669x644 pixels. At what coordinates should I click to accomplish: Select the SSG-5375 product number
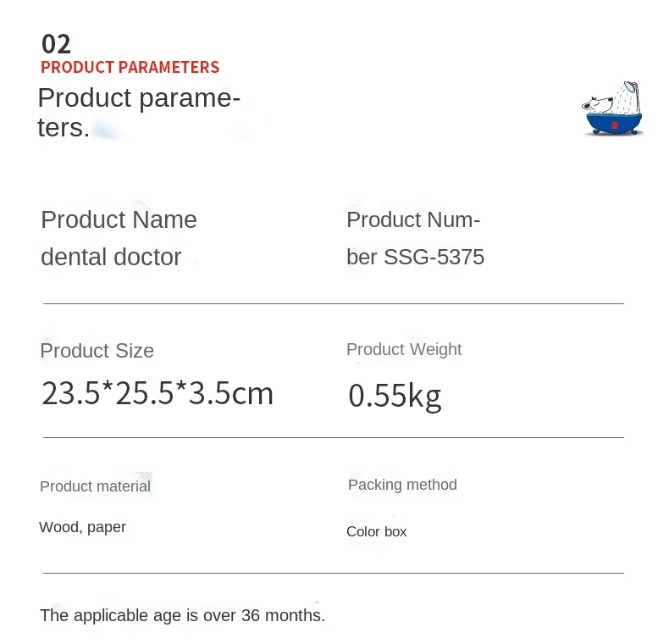[434, 258]
